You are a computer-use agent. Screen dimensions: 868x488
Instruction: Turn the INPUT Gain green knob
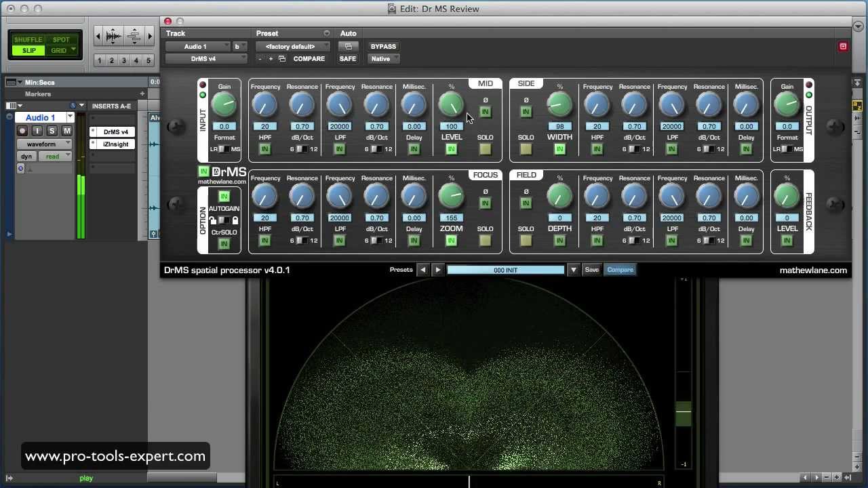pyautogui.click(x=224, y=104)
